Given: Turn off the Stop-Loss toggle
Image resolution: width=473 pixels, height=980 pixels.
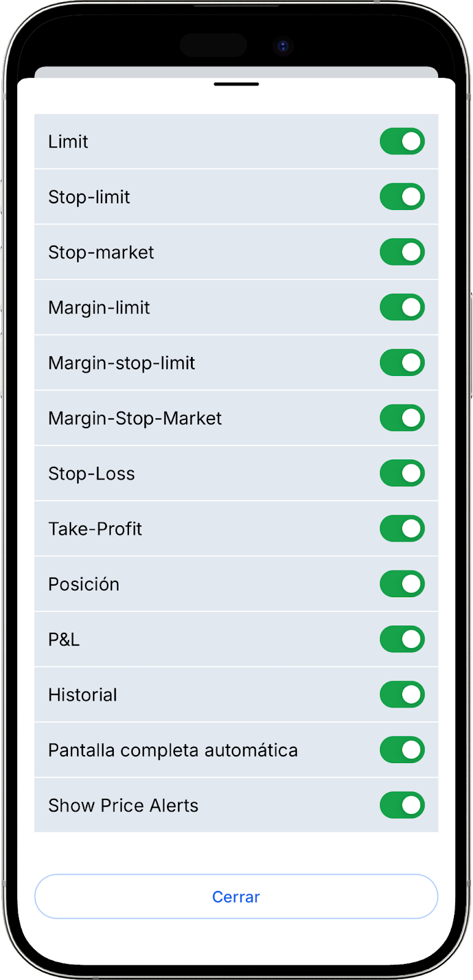Looking at the screenshot, I should coord(402,473).
